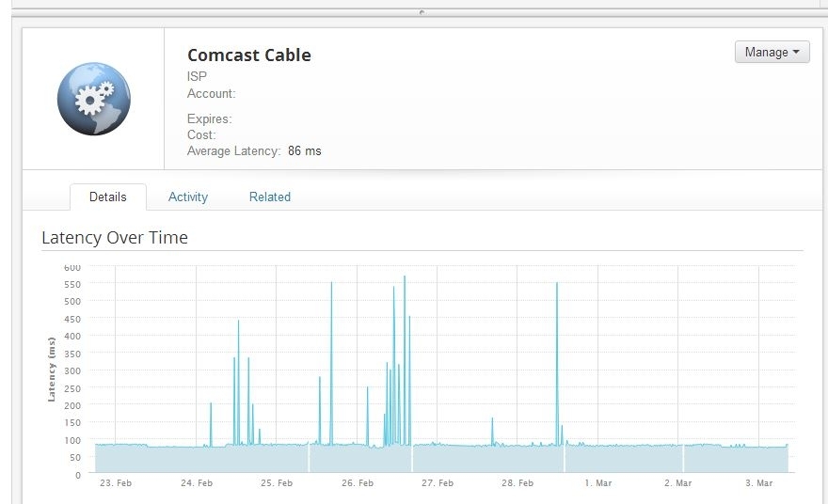Click the 1. Mar axis label
This screenshot has height=504, width=828.
598,483
